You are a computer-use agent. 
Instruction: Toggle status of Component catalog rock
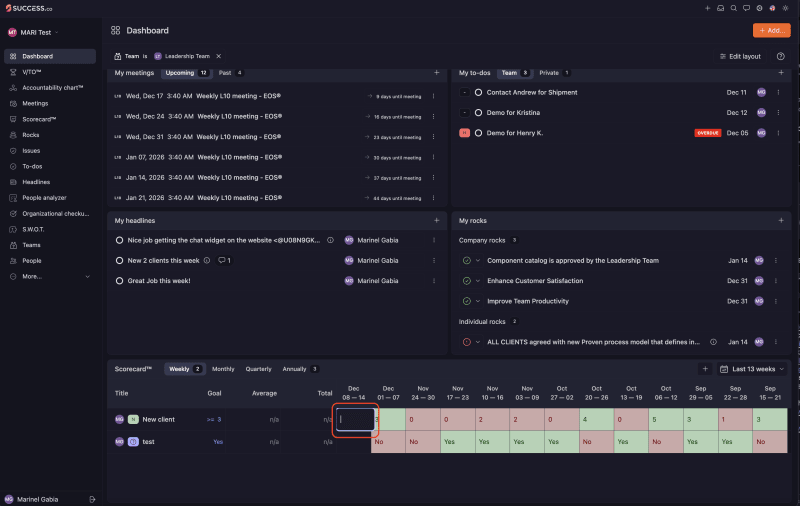pyautogui.click(x=466, y=261)
